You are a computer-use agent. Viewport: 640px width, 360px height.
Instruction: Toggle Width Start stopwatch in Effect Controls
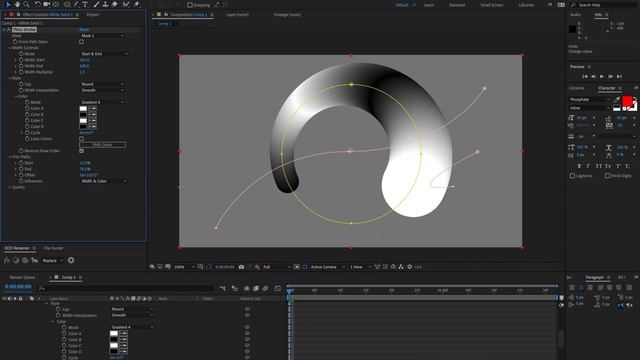pos(21,60)
